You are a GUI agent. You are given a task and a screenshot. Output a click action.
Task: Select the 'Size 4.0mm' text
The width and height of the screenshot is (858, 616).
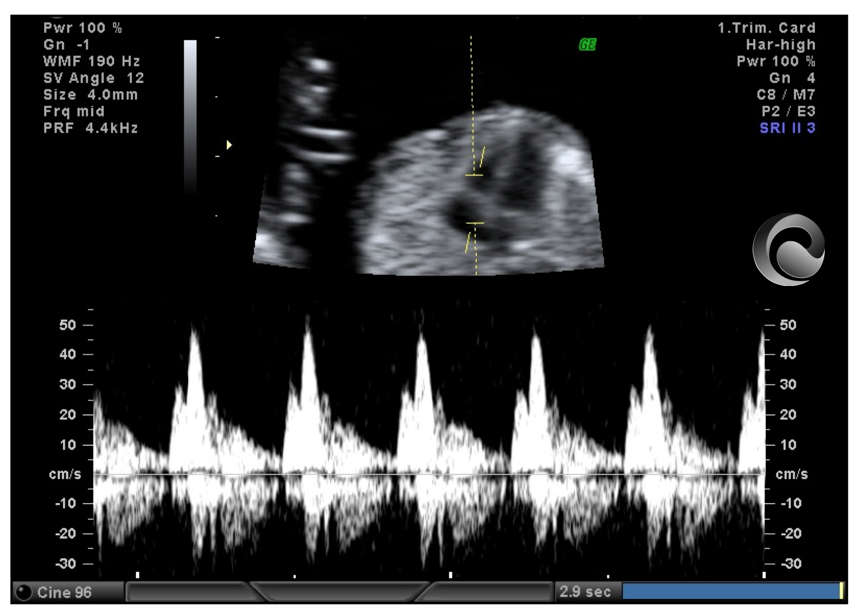[x=91, y=95]
